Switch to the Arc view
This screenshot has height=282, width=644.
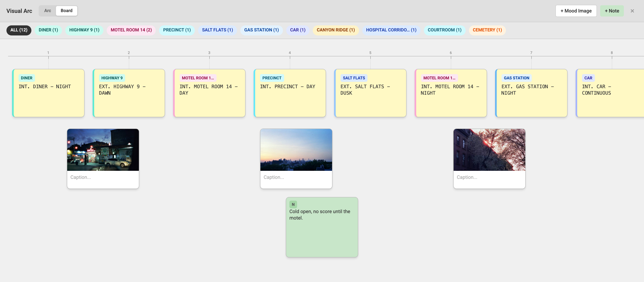[x=47, y=10]
